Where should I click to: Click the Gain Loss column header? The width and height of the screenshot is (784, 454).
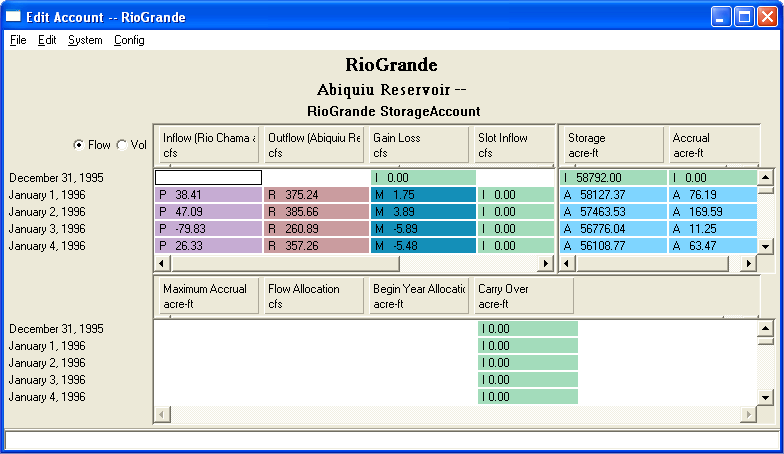click(418, 145)
